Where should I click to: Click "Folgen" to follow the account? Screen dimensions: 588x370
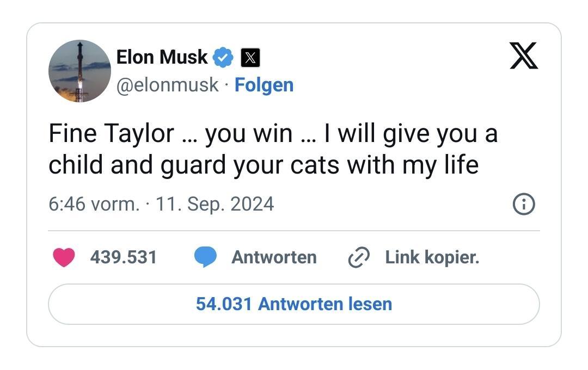click(264, 85)
